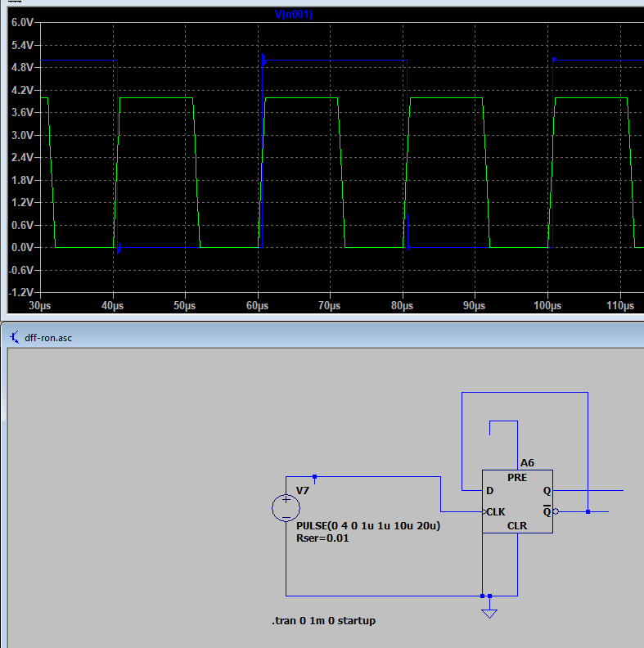Screen dimensions: 644x648
Task: Click the -1.2V vertical axis label
Action: pos(21,292)
